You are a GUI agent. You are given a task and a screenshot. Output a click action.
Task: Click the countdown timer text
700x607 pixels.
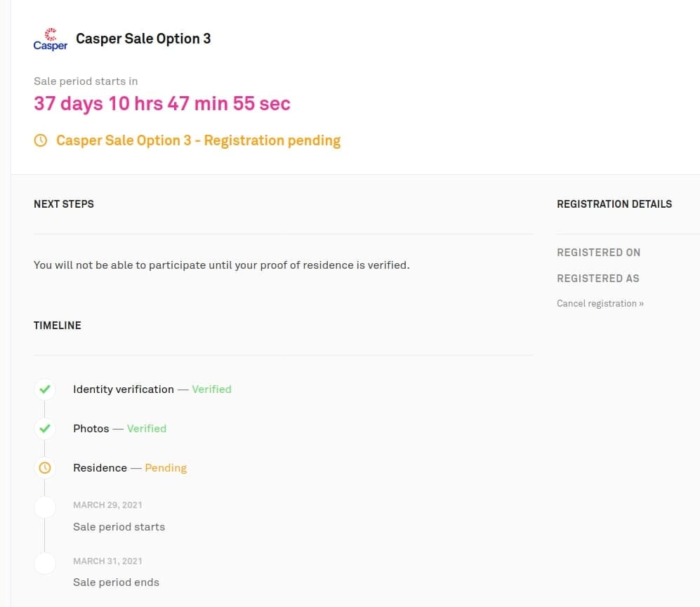(x=162, y=104)
